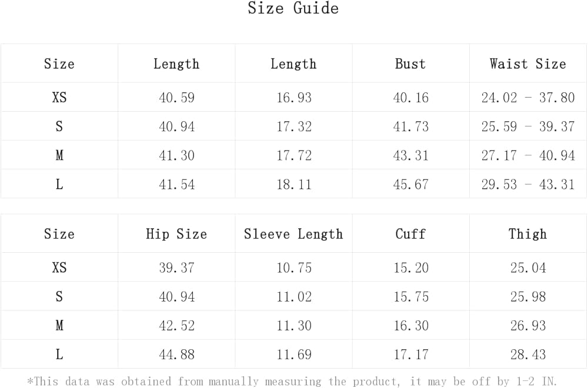
Task: Select waist range 24.02 - 37.80
Action: [x=527, y=98]
